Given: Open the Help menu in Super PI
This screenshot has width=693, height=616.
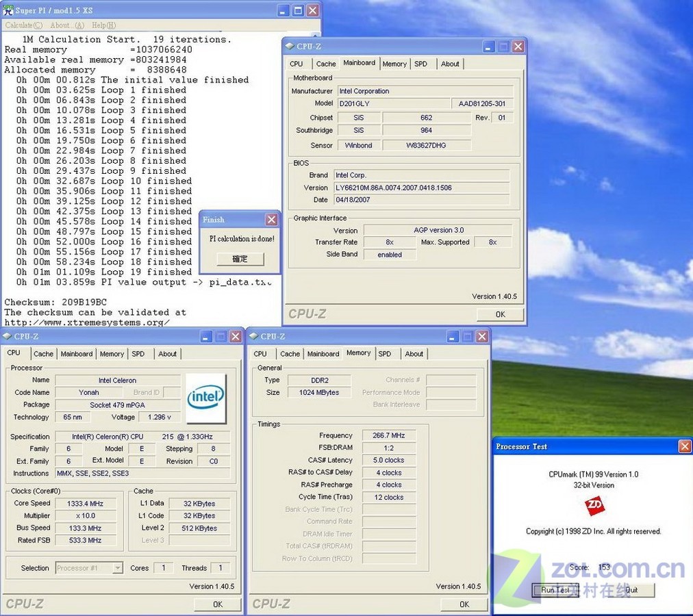Looking at the screenshot, I should coord(104,25).
